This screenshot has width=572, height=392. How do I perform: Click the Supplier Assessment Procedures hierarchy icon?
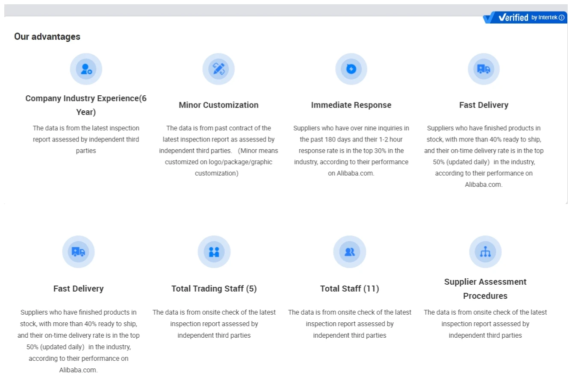pyautogui.click(x=485, y=252)
